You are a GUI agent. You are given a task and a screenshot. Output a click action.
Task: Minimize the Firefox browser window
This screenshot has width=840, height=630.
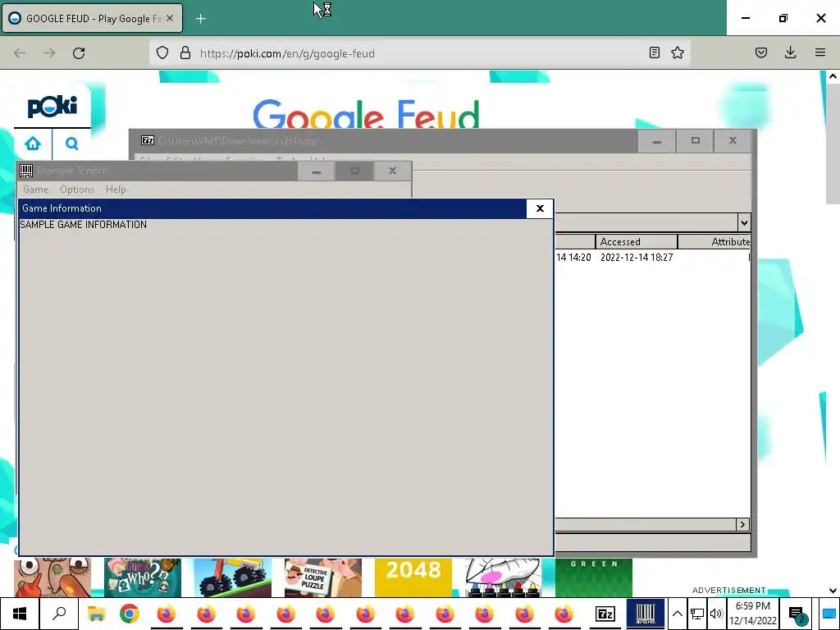click(745, 18)
